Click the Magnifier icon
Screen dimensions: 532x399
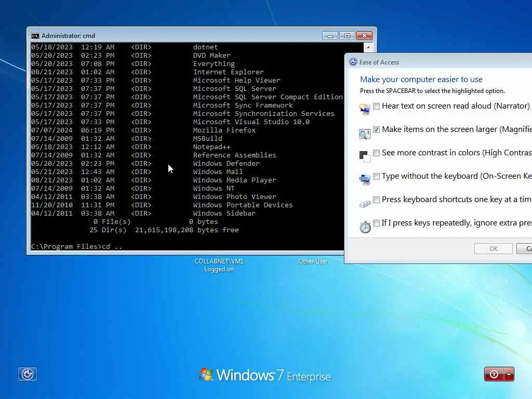[365, 134]
